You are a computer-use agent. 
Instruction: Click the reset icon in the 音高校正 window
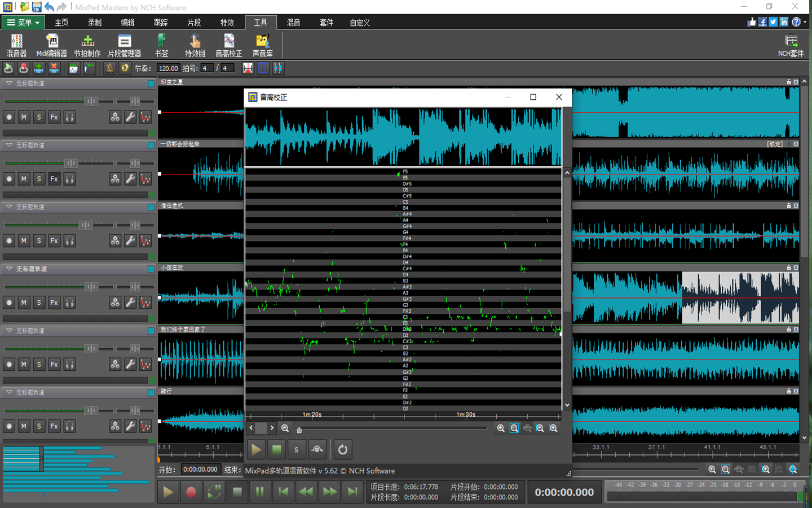tap(342, 449)
